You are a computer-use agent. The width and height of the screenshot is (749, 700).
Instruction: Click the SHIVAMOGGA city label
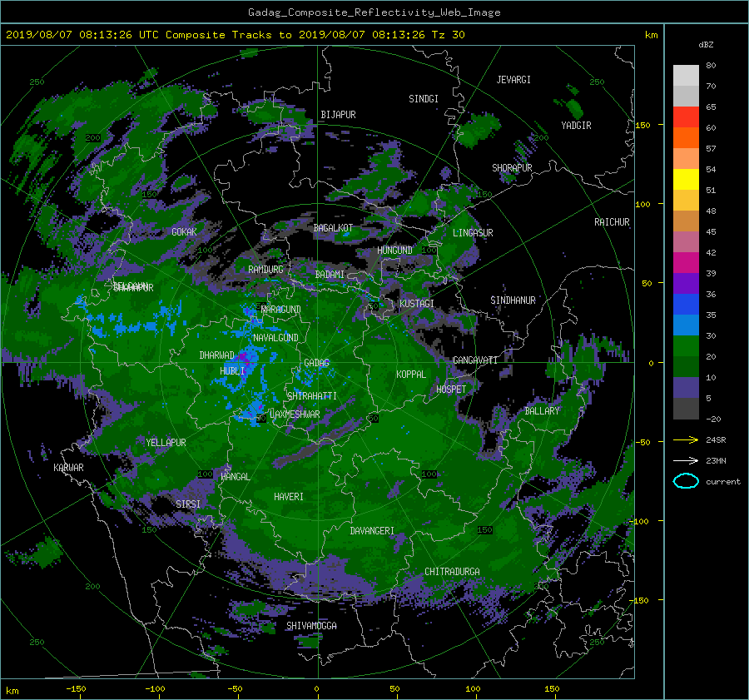pyautogui.click(x=311, y=626)
